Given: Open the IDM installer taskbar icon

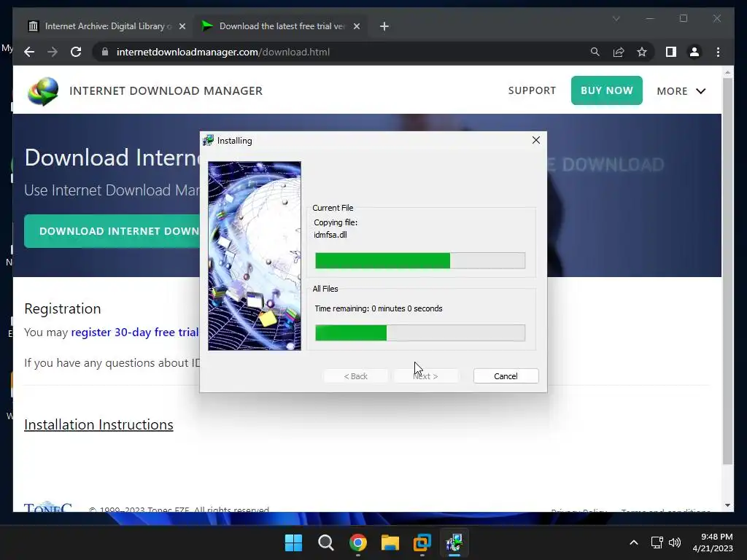Looking at the screenshot, I should tap(454, 542).
